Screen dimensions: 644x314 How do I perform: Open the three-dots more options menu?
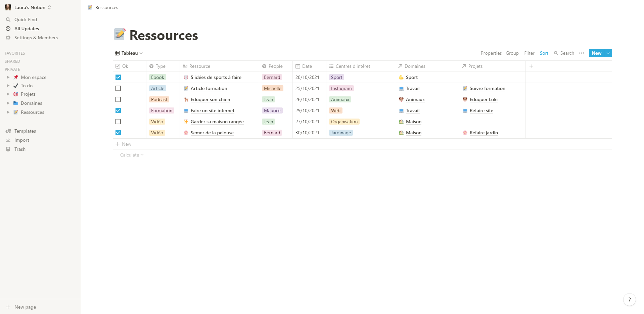[582, 53]
